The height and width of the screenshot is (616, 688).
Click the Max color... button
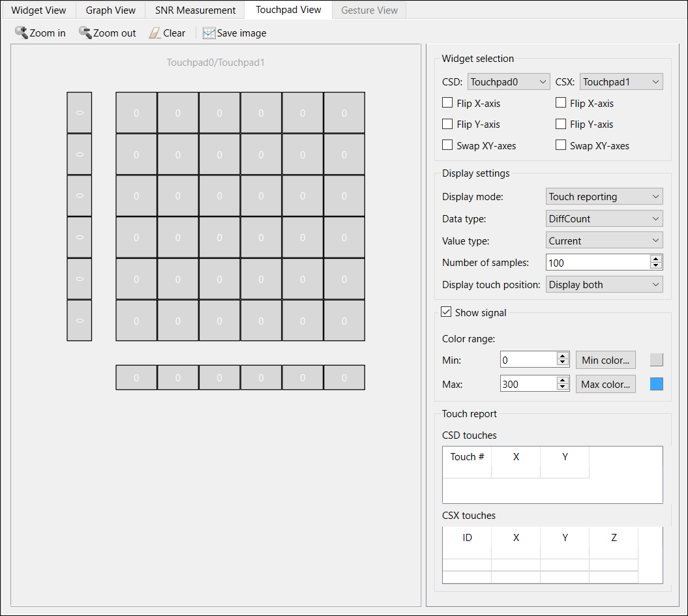(x=606, y=384)
